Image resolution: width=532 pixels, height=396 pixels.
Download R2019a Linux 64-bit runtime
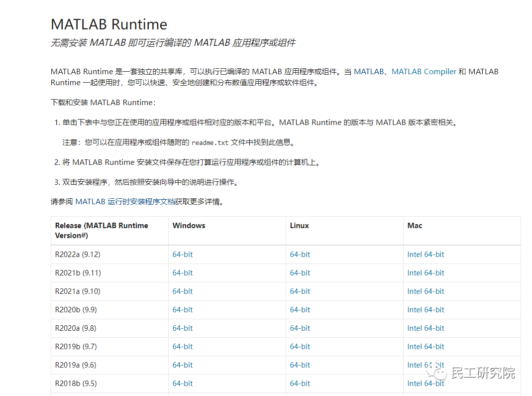click(300, 365)
